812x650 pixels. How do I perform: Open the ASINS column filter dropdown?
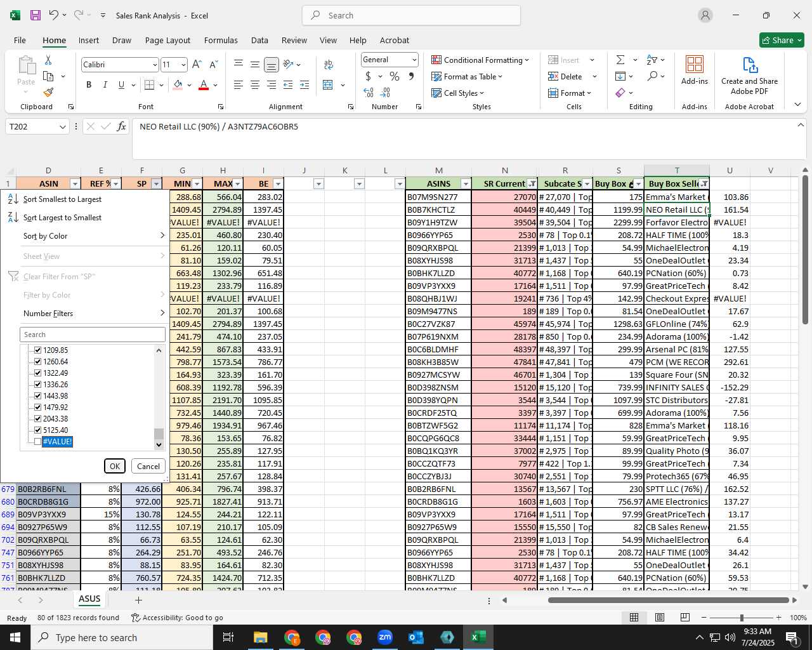466,184
